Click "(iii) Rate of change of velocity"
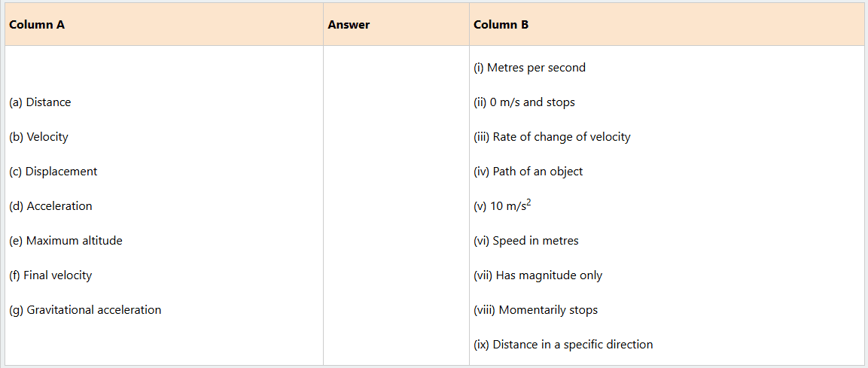Viewport: 868px width, 368px height. [x=552, y=137]
